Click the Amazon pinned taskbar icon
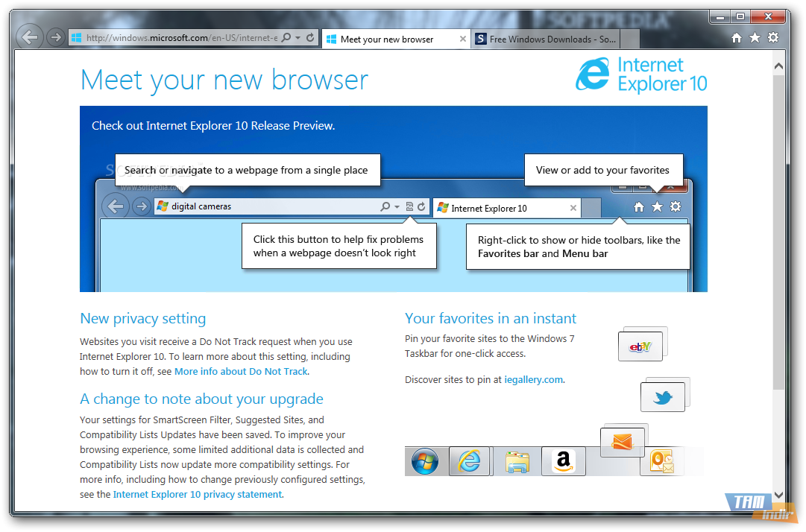The image size is (806, 532). tap(564, 461)
